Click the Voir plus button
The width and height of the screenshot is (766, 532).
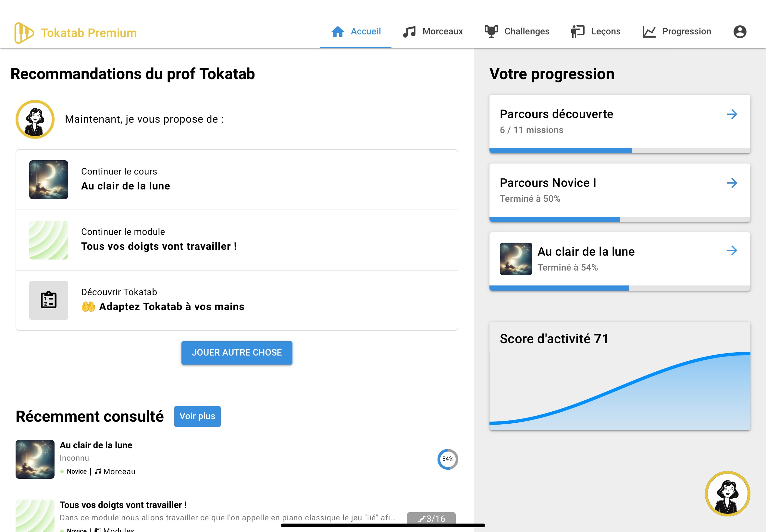tap(197, 416)
